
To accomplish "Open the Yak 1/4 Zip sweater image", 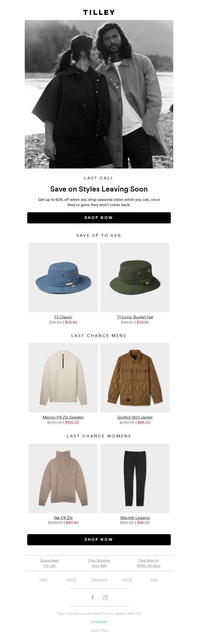I will point(63,478).
